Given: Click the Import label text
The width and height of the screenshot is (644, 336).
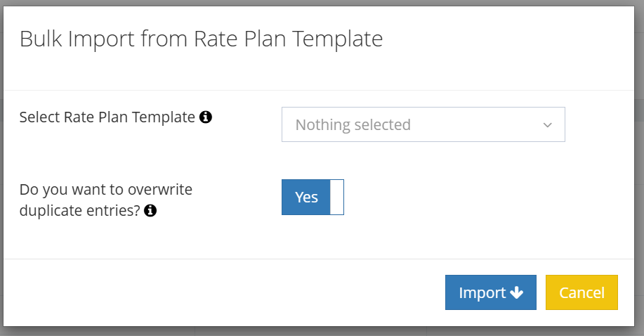Looking at the screenshot, I should click(x=482, y=293).
